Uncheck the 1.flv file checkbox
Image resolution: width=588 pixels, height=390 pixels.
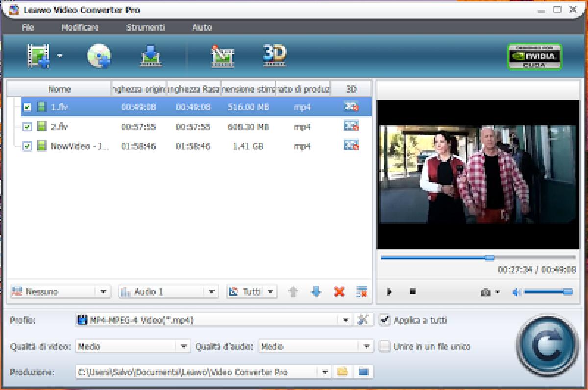click(28, 106)
